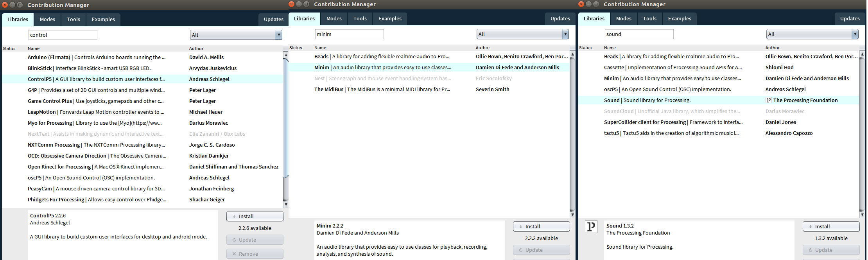
Task: Click the P icon next to The Processing Foundation author
Action: (x=769, y=100)
